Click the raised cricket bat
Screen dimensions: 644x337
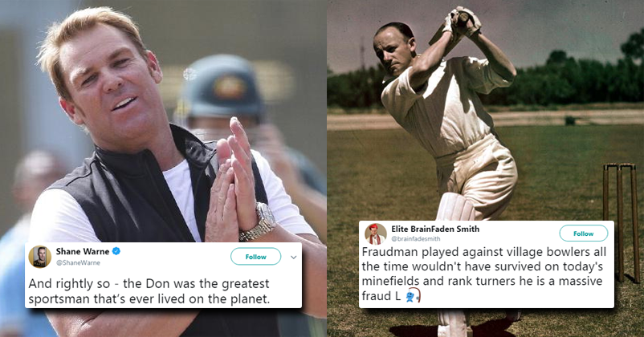(452, 28)
